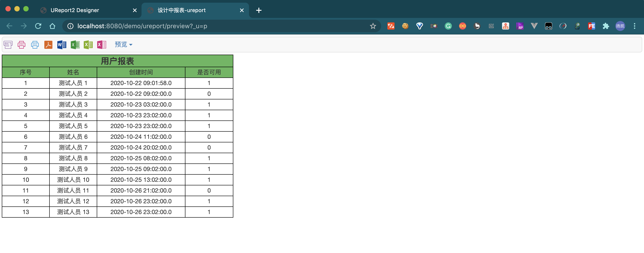Select timestamp 2020-10-24 11:02:00.0

[x=141, y=137]
